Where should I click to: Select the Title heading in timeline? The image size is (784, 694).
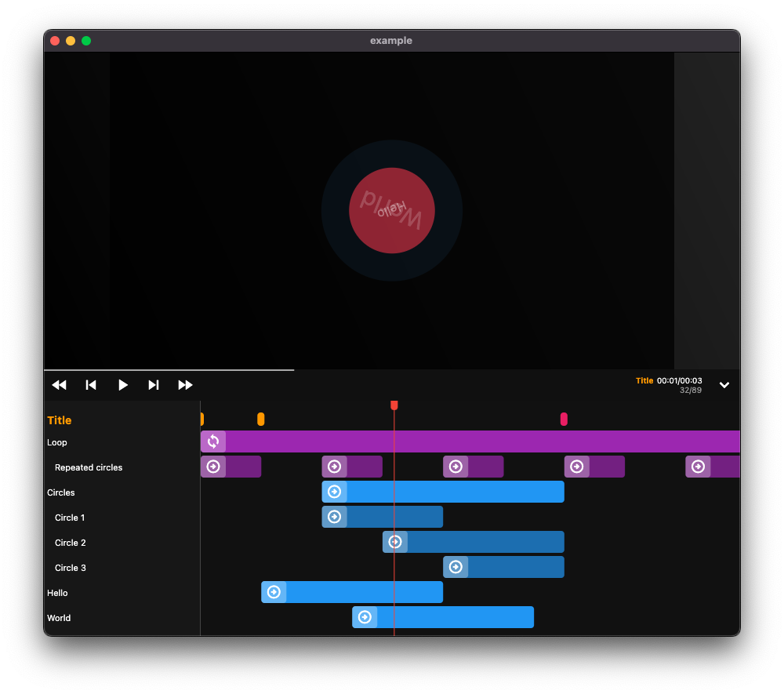click(60, 420)
